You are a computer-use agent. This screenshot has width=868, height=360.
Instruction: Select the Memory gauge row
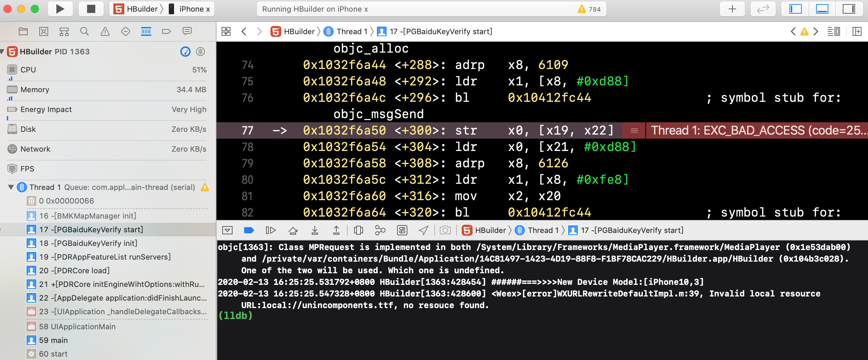pos(107,89)
